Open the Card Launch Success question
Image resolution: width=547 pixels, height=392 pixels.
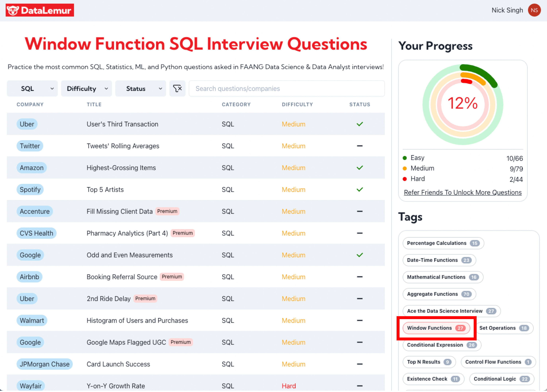118,364
